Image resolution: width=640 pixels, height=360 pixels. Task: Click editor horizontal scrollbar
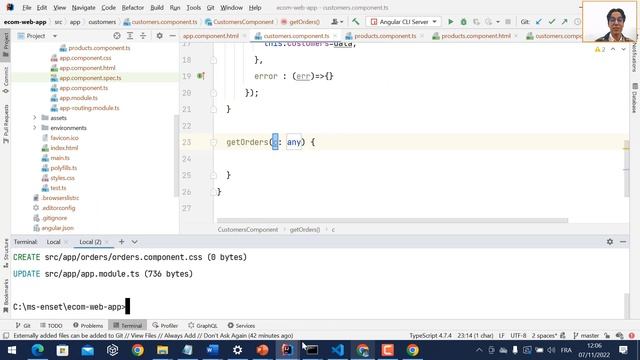coord(392,220)
